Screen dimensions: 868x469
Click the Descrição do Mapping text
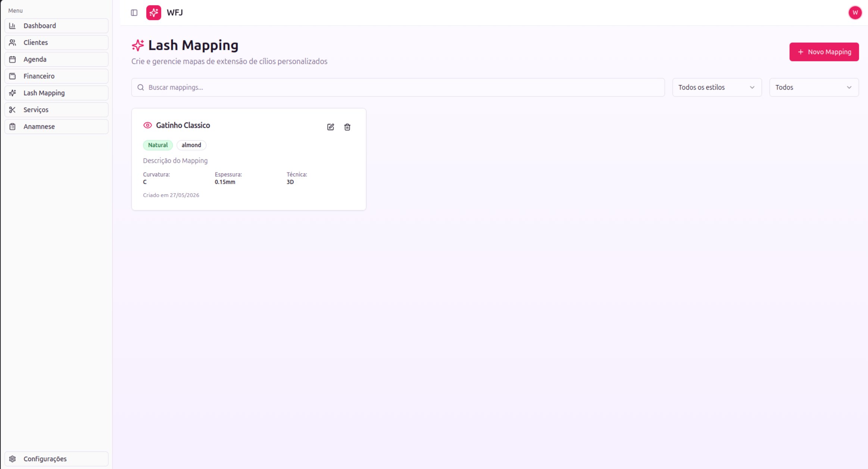pos(175,161)
